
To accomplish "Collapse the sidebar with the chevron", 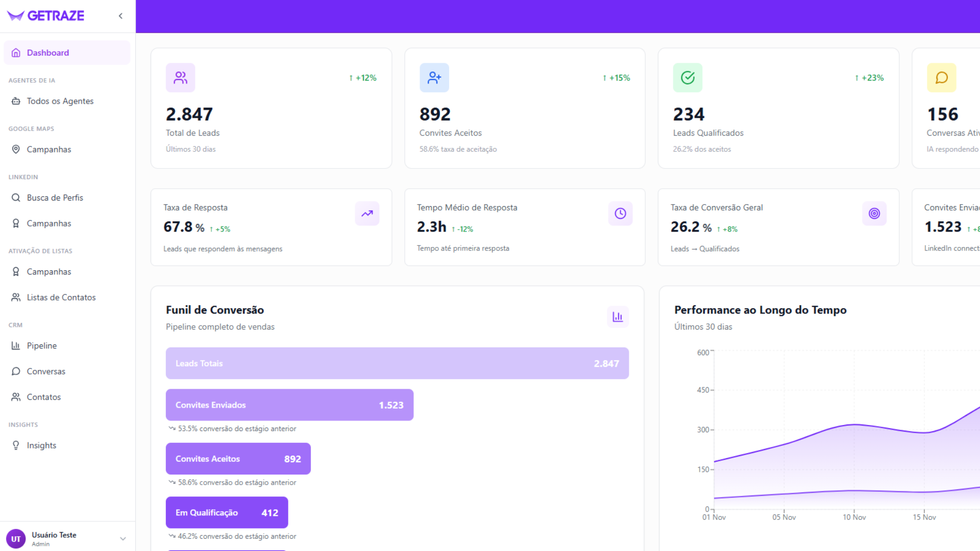I will click(120, 16).
